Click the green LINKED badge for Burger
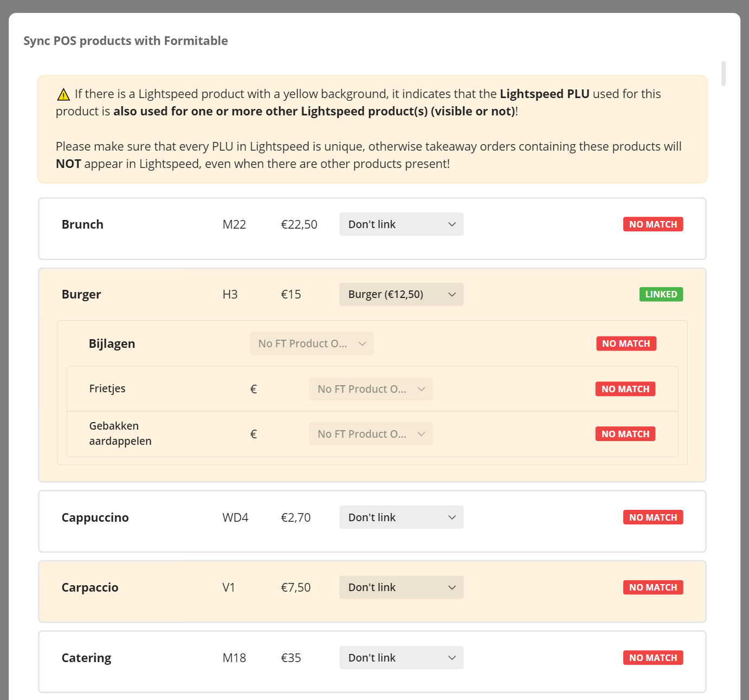This screenshot has width=749, height=700. (661, 295)
